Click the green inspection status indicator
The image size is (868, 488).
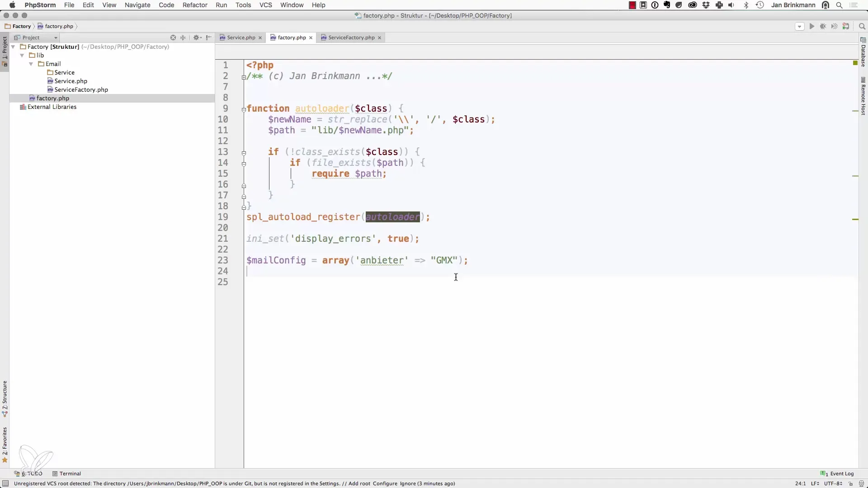pos(855,63)
